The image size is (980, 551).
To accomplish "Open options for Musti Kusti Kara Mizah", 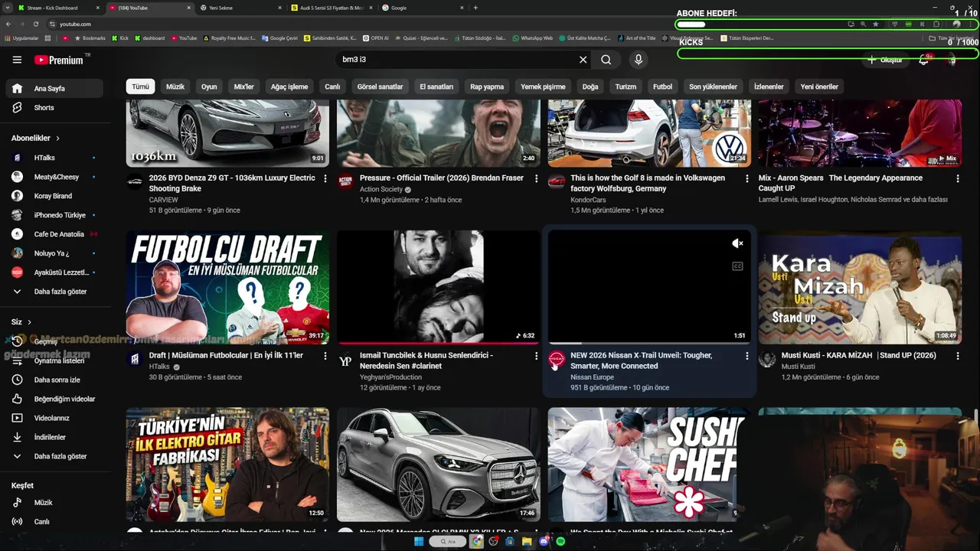I will [x=958, y=356].
